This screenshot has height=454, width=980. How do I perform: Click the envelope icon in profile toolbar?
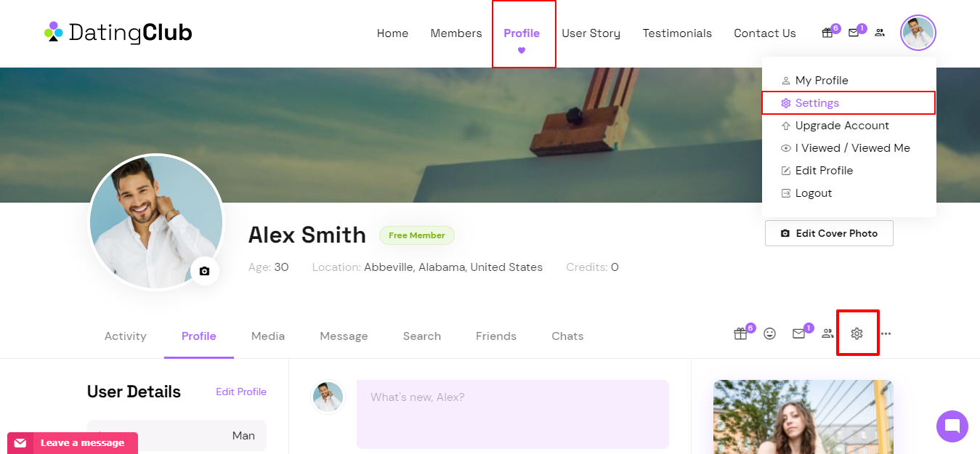pos(799,333)
